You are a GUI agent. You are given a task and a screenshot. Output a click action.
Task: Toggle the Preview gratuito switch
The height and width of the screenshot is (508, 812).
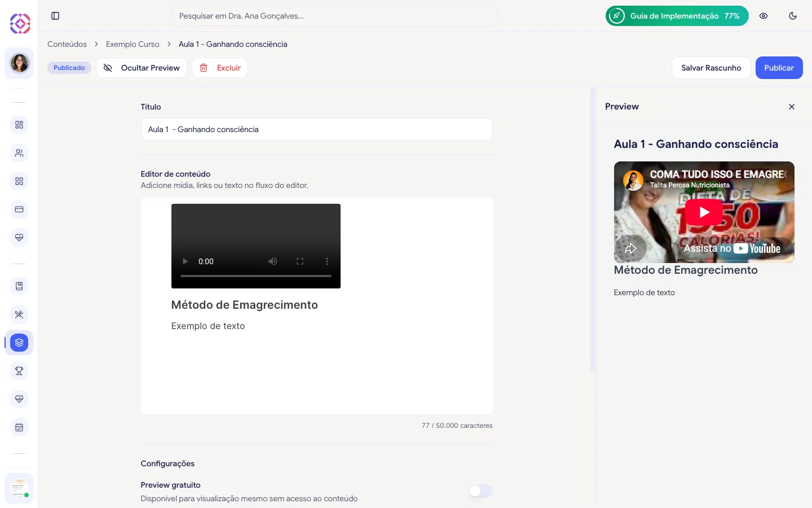click(480, 491)
